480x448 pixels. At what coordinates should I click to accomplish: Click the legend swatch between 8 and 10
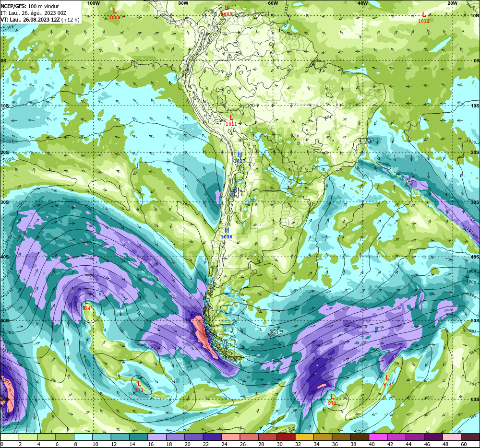coord(83,437)
